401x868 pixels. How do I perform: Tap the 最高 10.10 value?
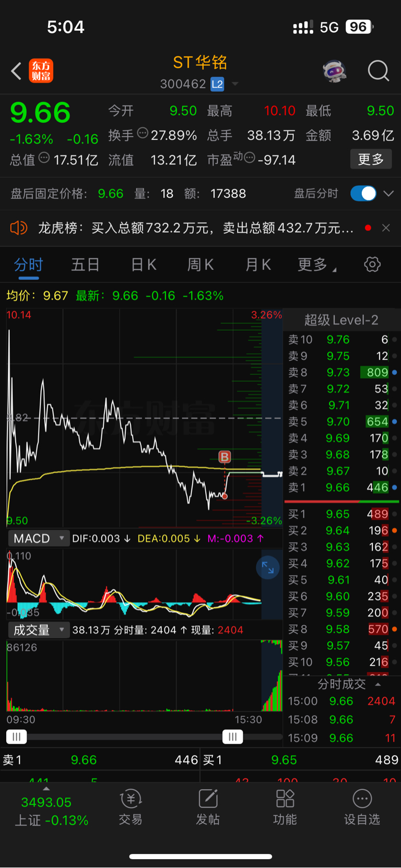(x=279, y=111)
